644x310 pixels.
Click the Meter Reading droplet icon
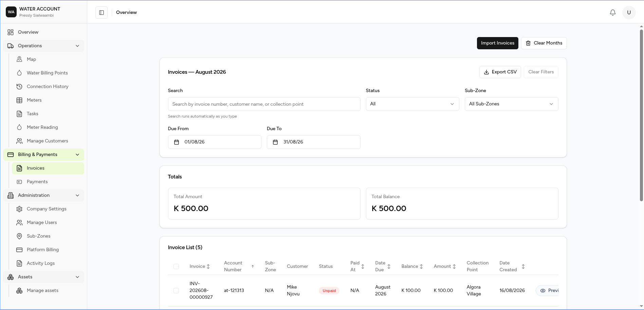point(19,127)
